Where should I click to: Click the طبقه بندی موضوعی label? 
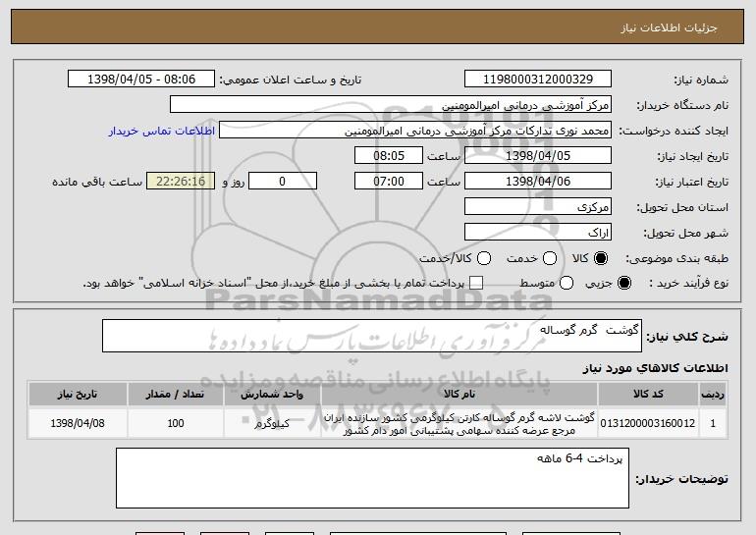pos(676,259)
